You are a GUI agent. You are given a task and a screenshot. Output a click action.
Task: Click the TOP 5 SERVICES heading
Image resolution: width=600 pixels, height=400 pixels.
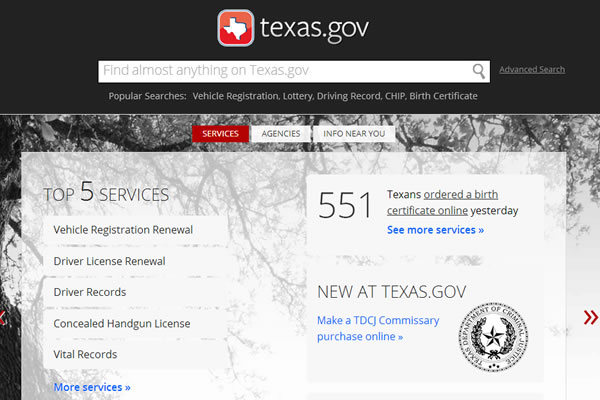click(106, 192)
